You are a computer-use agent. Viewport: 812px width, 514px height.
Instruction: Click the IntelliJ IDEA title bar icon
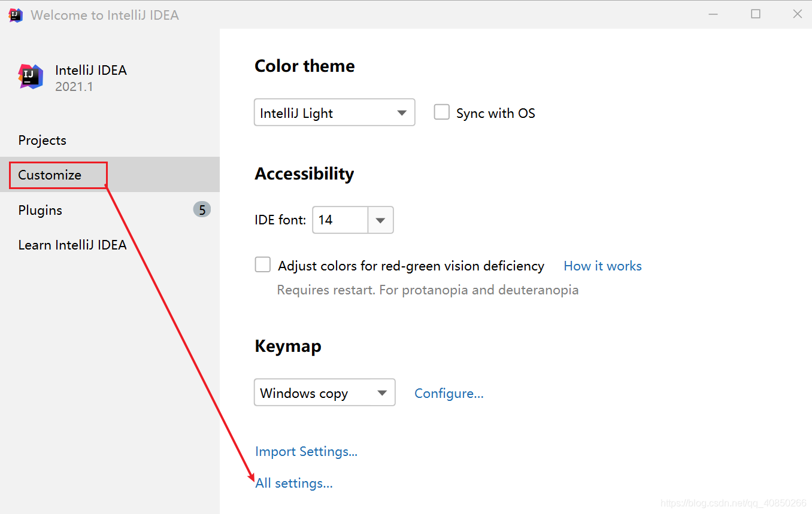click(x=16, y=15)
